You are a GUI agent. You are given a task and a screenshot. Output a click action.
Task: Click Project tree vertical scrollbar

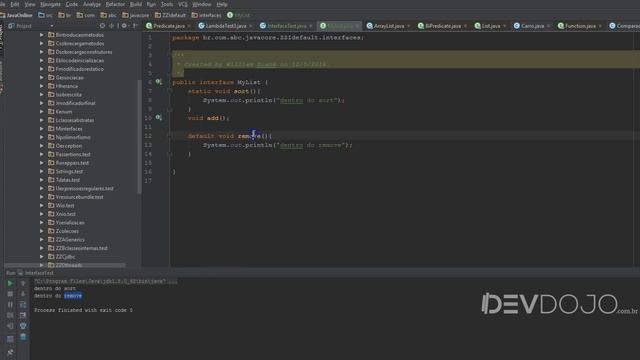tap(139, 137)
